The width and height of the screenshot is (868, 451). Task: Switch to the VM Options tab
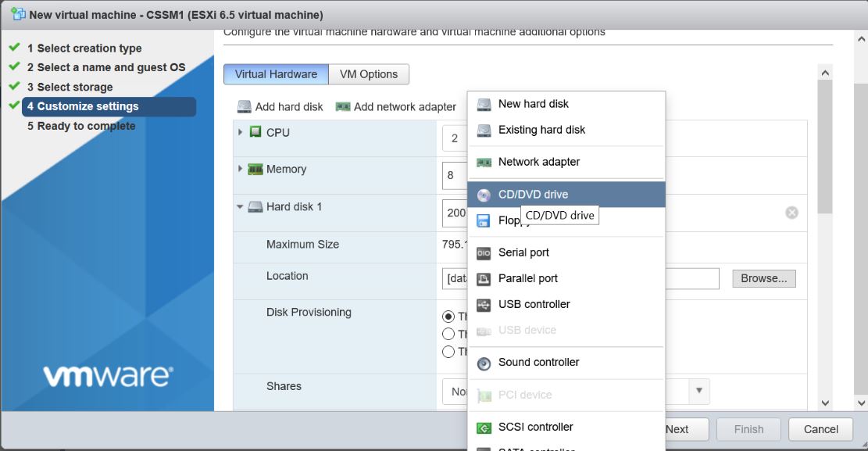coord(369,74)
